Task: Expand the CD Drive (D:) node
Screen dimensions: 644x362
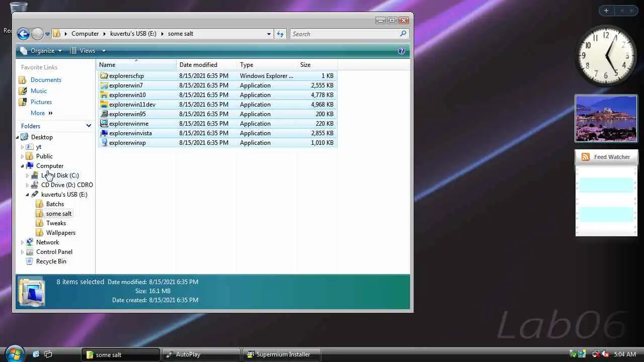Action: click(27, 185)
